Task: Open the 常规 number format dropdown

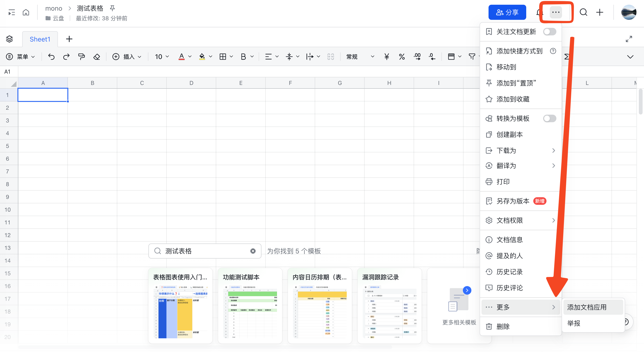Action: pyautogui.click(x=360, y=57)
